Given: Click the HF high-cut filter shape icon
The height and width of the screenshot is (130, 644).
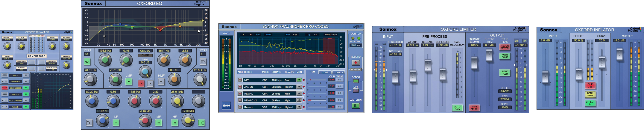Looking at the screenshot, I should pyautogui.click(x=203, y=62).
